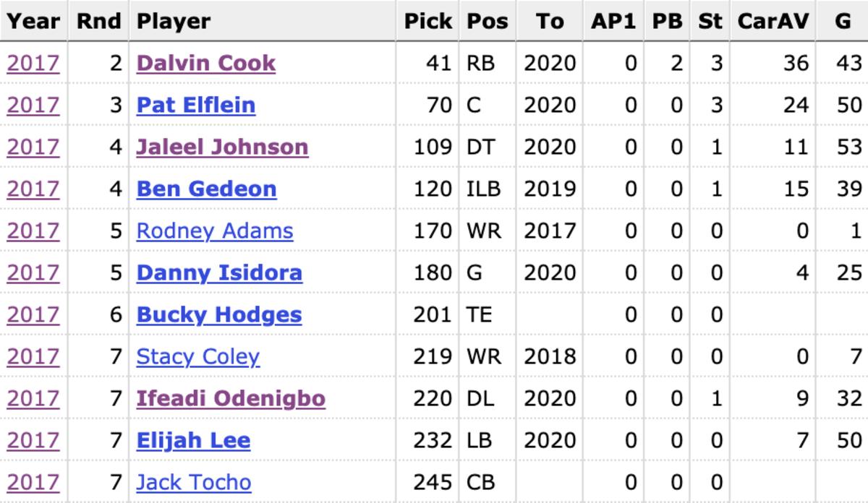Sort by the CarAV column header

[773, 21]
